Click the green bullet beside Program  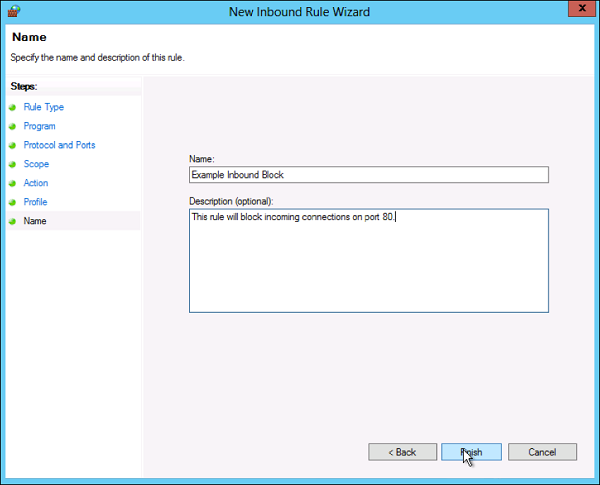click(x=13, y=126)
